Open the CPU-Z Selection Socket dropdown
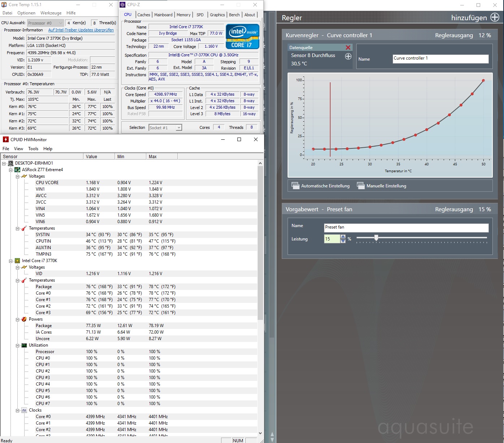 [165, 127]
